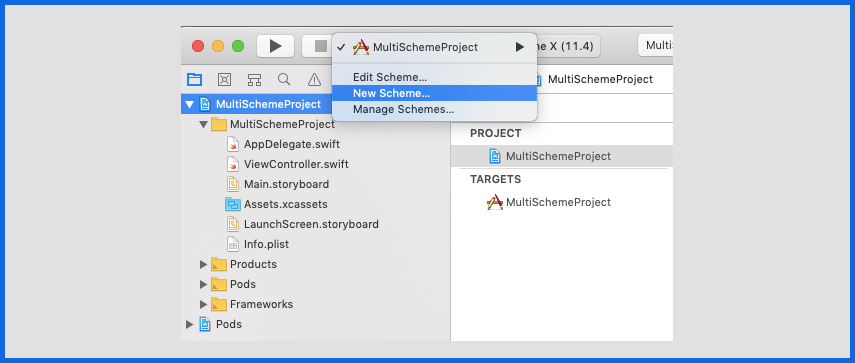This screenshot has width=855, height=363.
Task: Open the Symbol navigator icon
Action: coord(254,80)
